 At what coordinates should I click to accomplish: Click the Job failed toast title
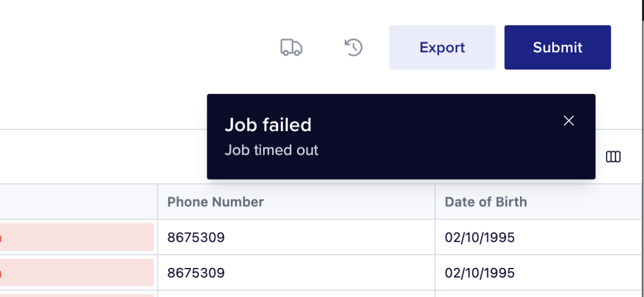268,125
